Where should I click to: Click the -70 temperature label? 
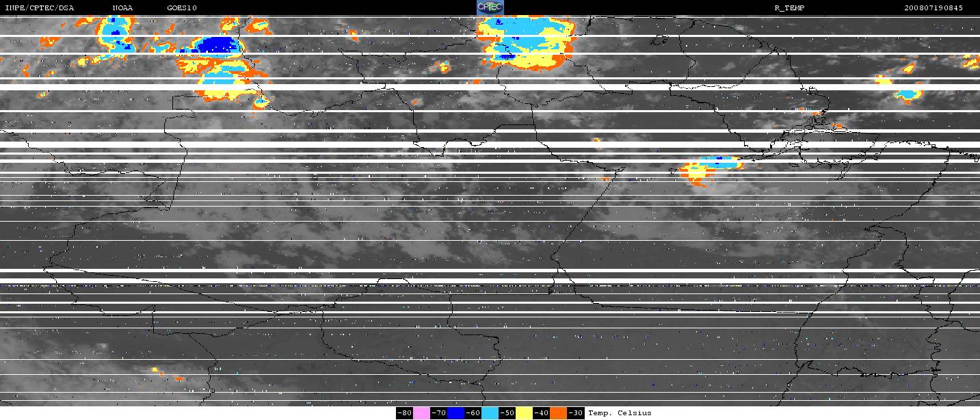(x=439, y=413)
